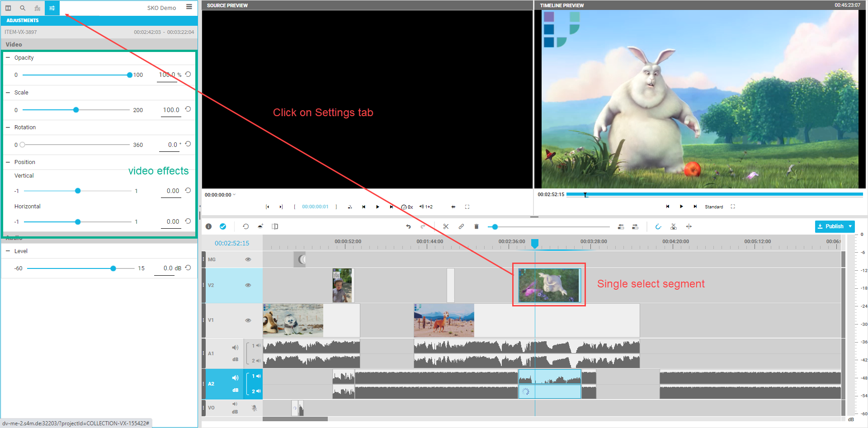
Task: Open the Publish dropdown arrow
Action: tap(850, 226)
